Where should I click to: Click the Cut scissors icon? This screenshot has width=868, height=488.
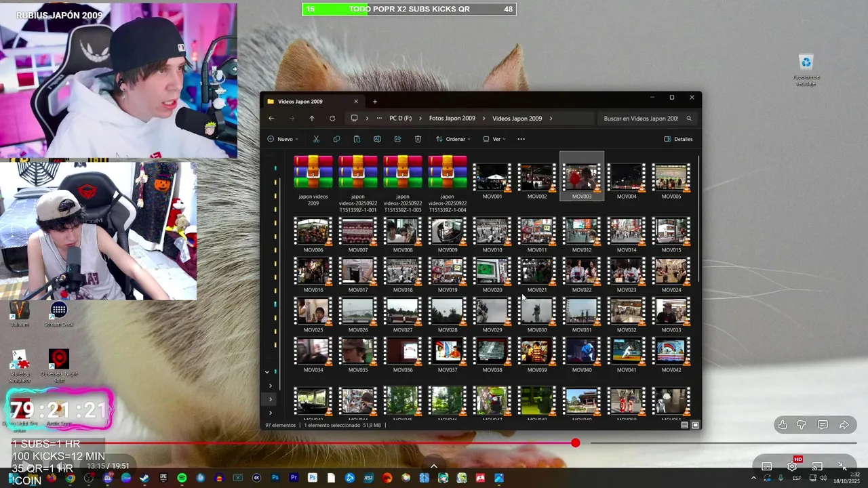316,139
